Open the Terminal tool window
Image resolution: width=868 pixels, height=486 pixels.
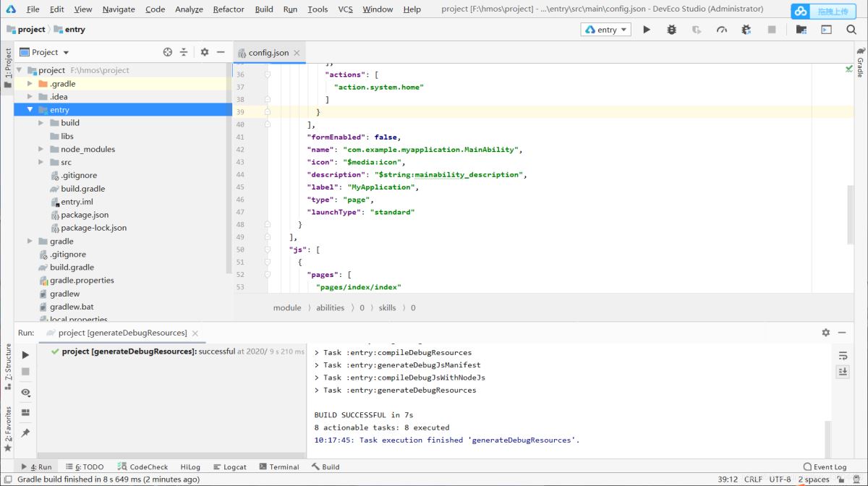pos(278,467)
